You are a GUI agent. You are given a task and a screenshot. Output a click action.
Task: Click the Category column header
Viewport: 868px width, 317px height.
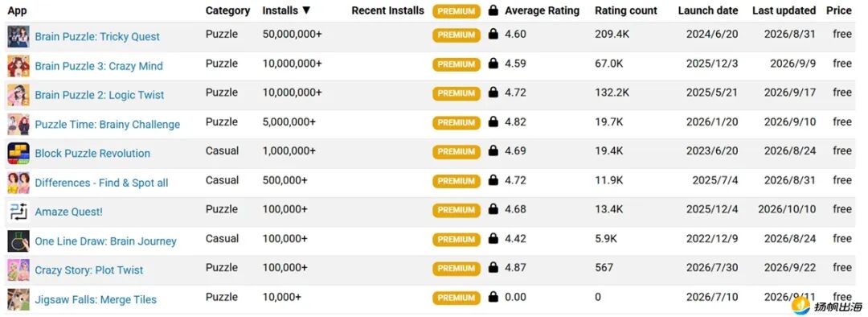click(227, 10)
